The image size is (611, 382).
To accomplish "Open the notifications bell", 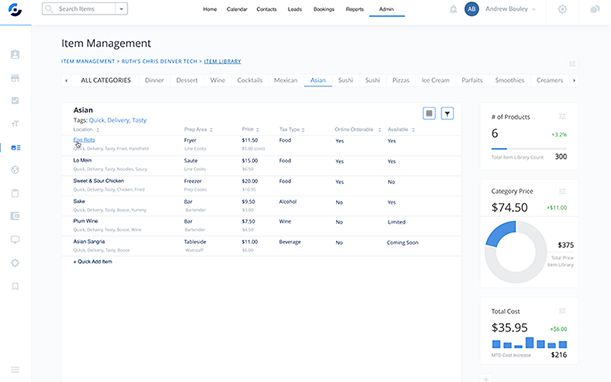I will [453, 9].
